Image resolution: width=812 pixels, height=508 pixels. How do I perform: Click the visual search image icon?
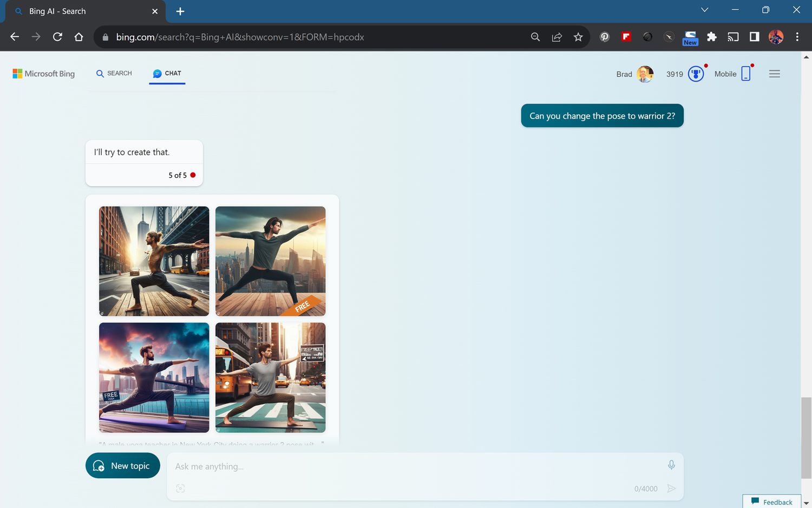pyautogui.click(x=180, y=489)
